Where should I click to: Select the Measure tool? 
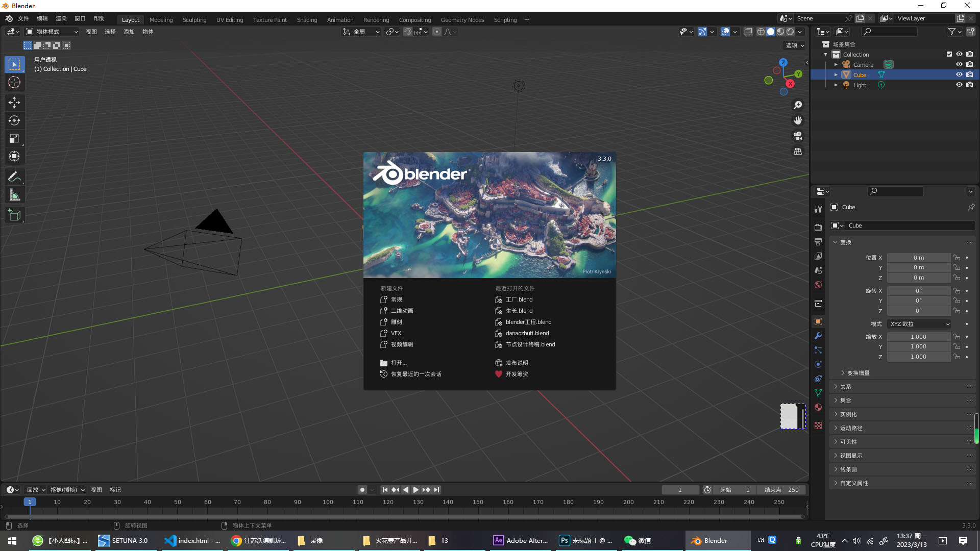point(14,195)
